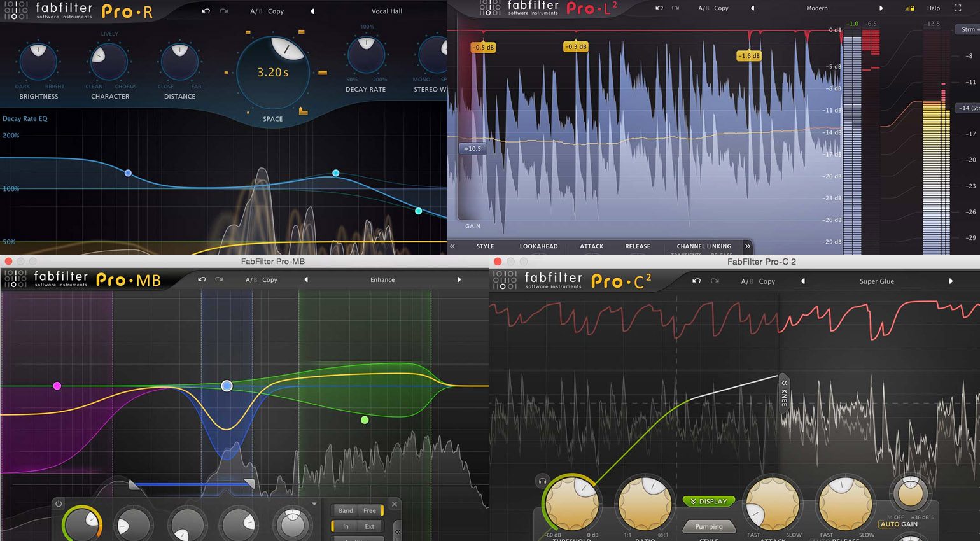Screen dimensions: 980x541
Task: Enter full screen mode in Pro-L 2
Action: tap(958, 8)
